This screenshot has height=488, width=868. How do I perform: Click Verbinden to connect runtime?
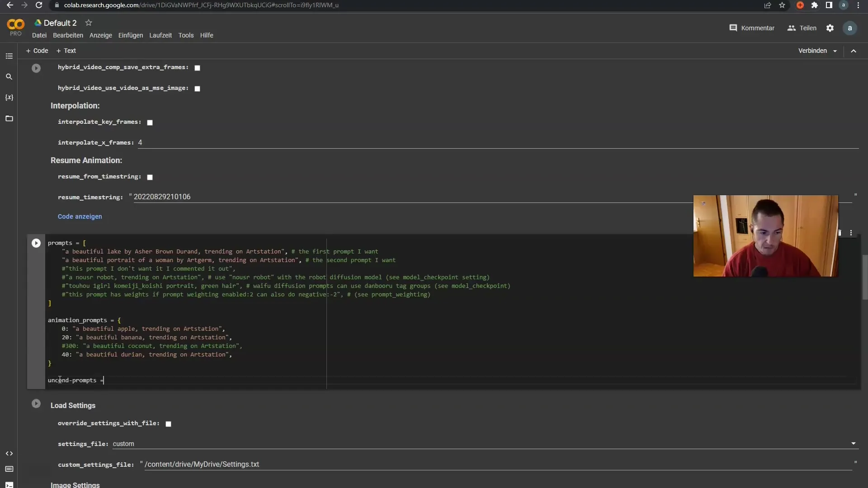tap(812, 51)
